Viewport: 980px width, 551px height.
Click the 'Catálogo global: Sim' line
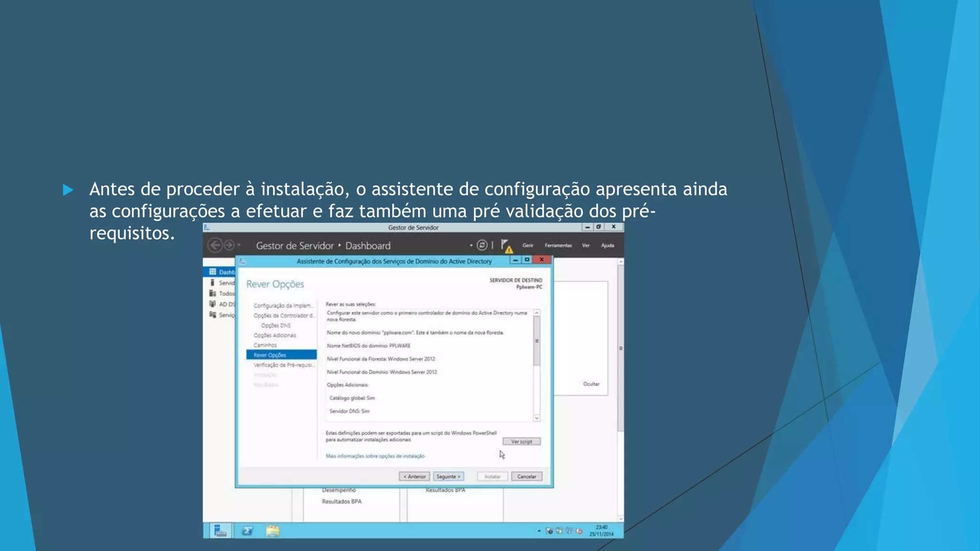tap(352, 398)
